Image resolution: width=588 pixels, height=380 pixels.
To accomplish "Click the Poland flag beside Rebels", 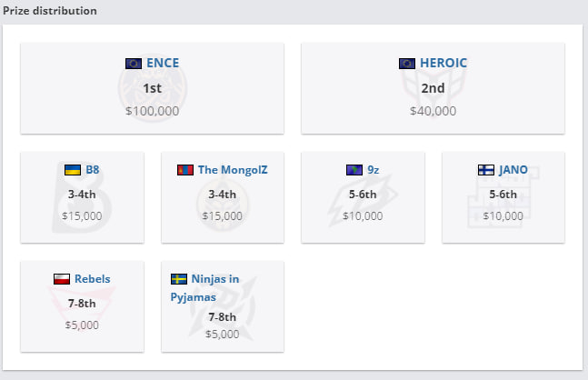I will pyautogui.click(x=62, y=279).
